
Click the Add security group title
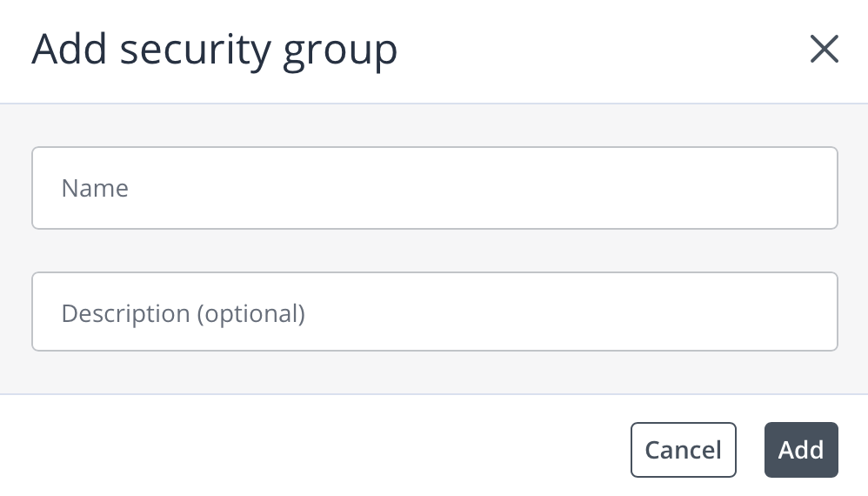click(x=214, y=50)
